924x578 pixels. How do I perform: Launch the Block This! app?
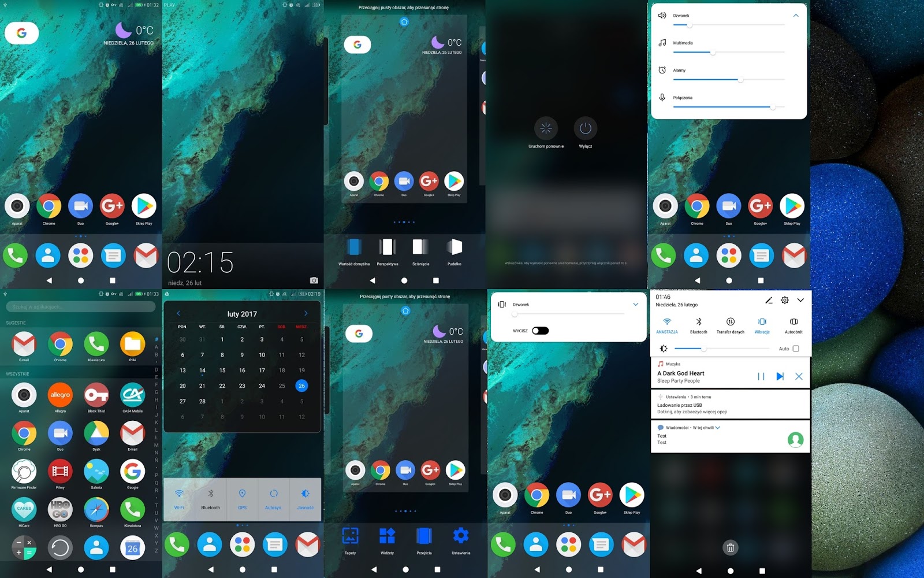(x=96, y=395)
